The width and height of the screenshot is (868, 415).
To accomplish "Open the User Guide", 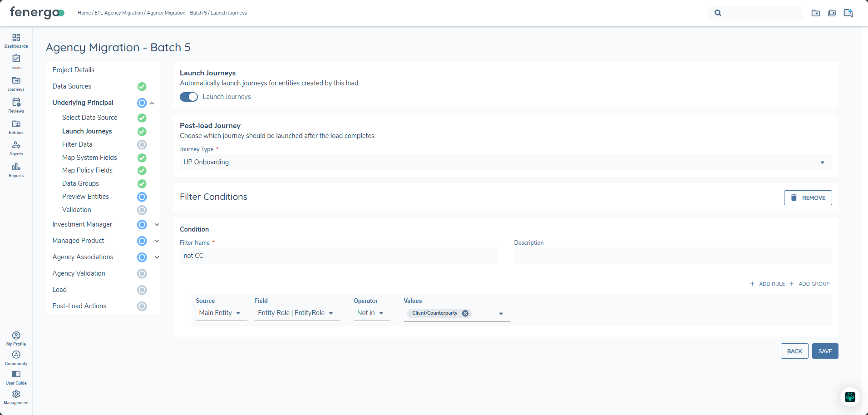I will coord(16,377).
